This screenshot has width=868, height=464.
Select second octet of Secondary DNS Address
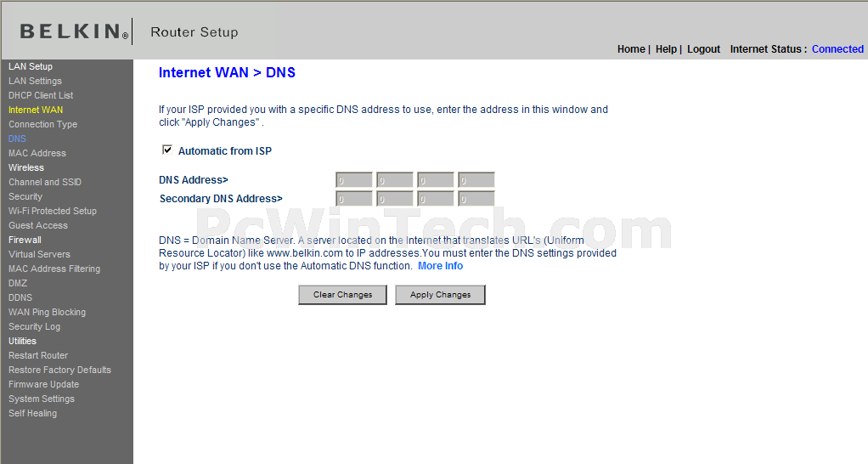pyautogui.click(x=395, y=199)
